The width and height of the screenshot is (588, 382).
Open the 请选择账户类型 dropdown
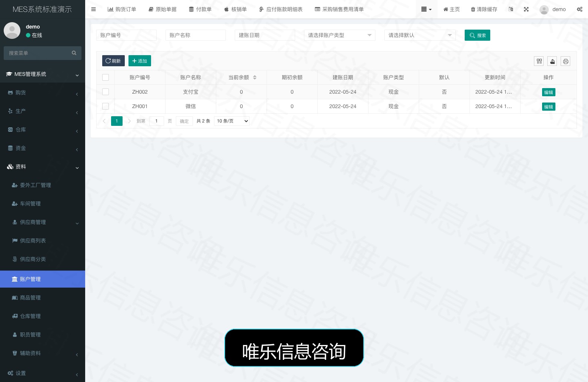point(340,35)
